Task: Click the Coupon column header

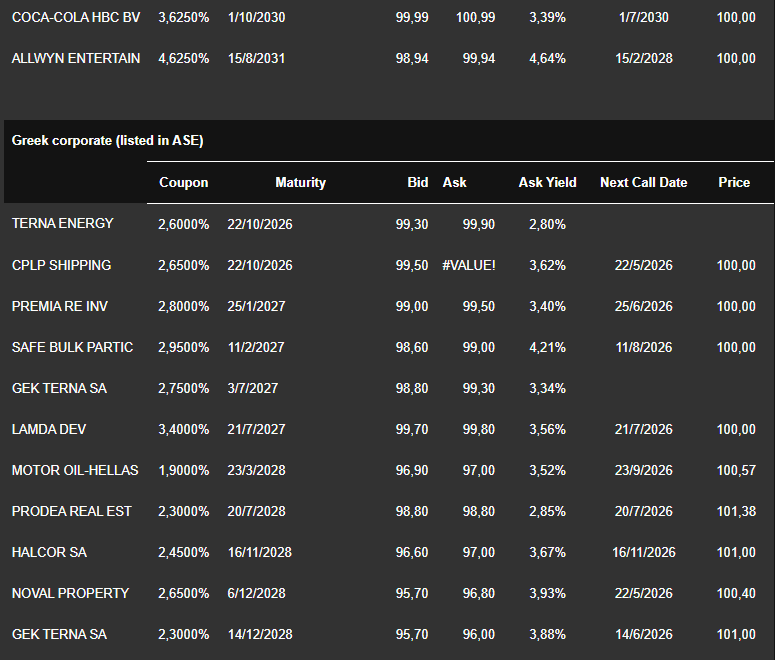Action: (184, 182)
